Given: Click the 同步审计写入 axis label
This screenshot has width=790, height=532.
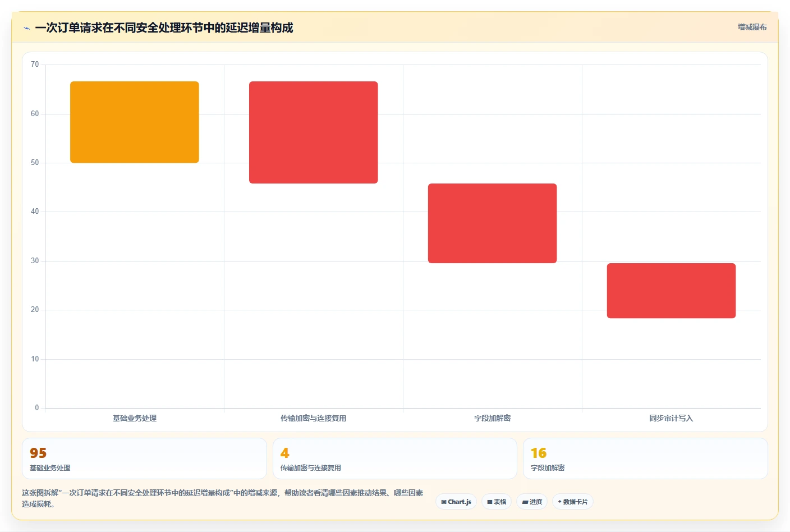Looking at the screenshot, I should [x=671, y=418].
